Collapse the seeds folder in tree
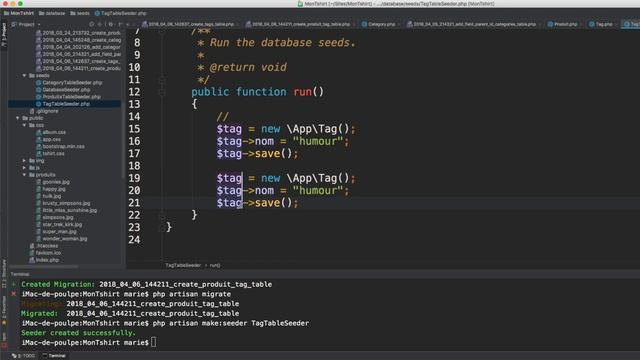The image size is (640, 360). (x=24, y=76)
